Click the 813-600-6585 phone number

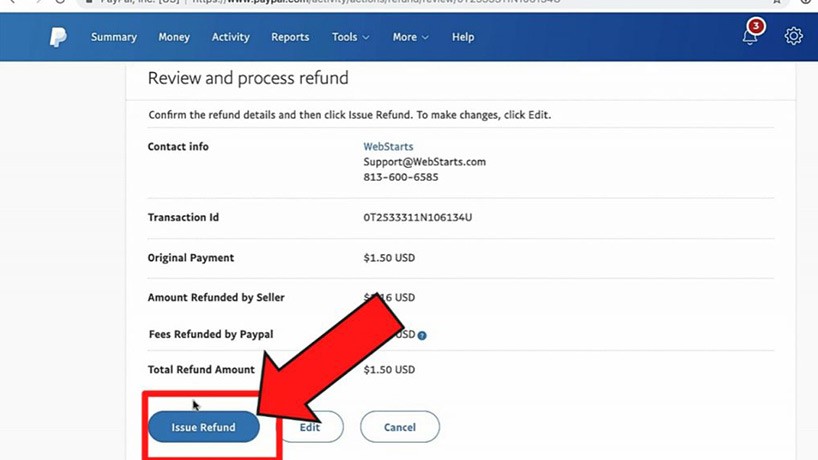400,177
